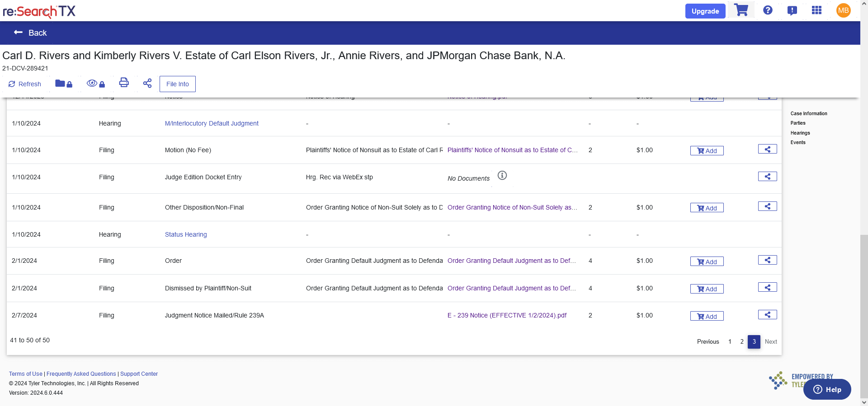Click the locked eye watch icon
The height and width of the screenshot is (406, 868).
(96, 84)
